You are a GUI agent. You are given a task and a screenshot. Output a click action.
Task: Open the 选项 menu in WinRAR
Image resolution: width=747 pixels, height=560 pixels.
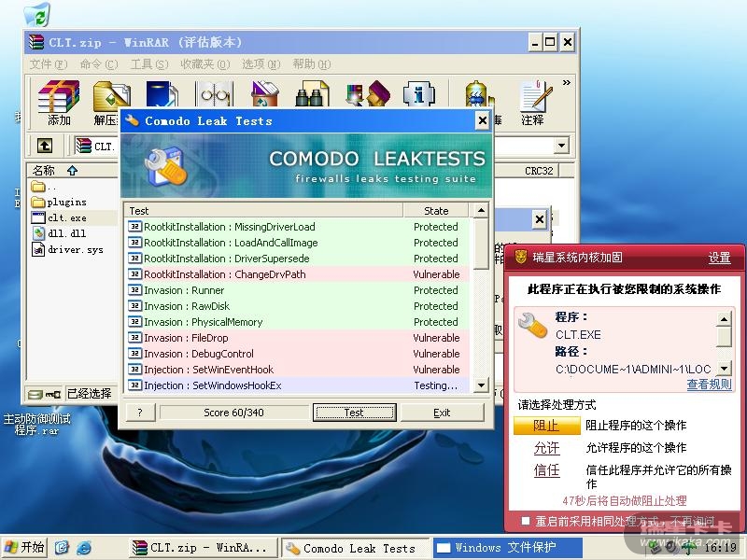click(x=261, y=64)
